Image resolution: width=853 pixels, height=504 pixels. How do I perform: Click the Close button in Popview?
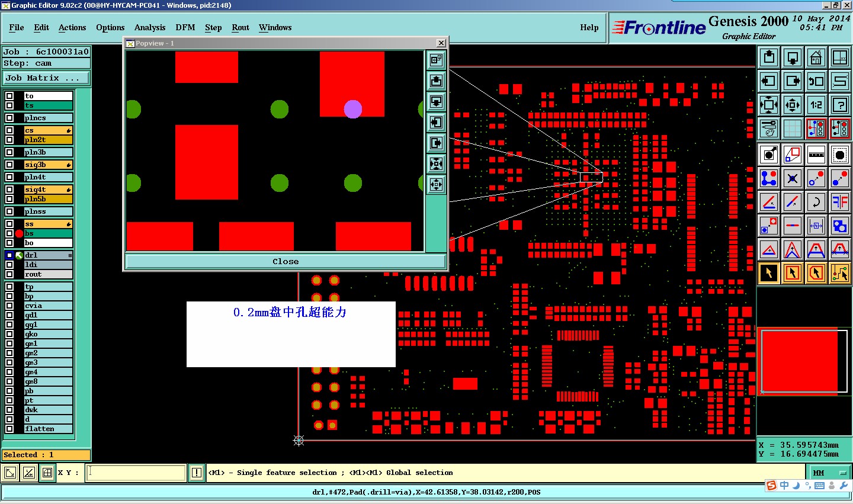tap(286, 261)
